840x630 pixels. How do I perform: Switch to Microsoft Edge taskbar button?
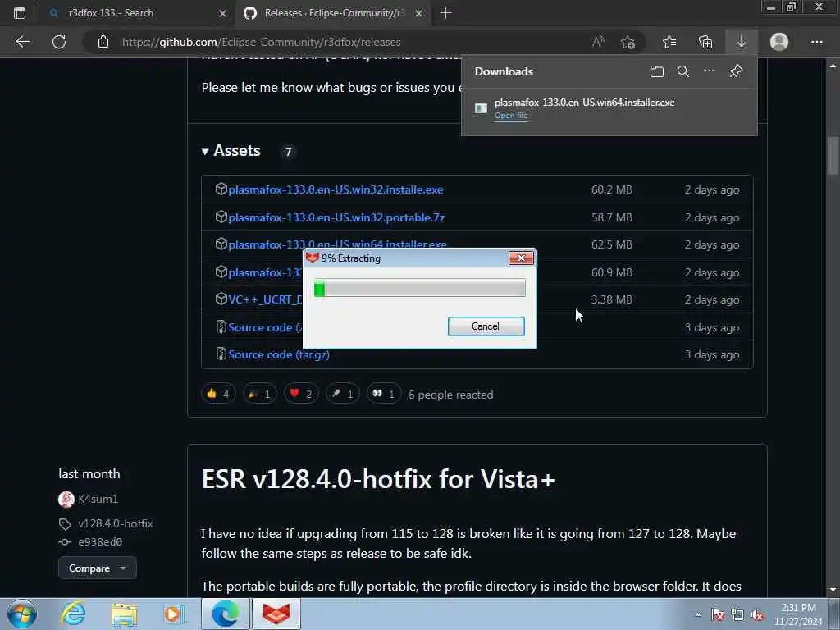226,614
